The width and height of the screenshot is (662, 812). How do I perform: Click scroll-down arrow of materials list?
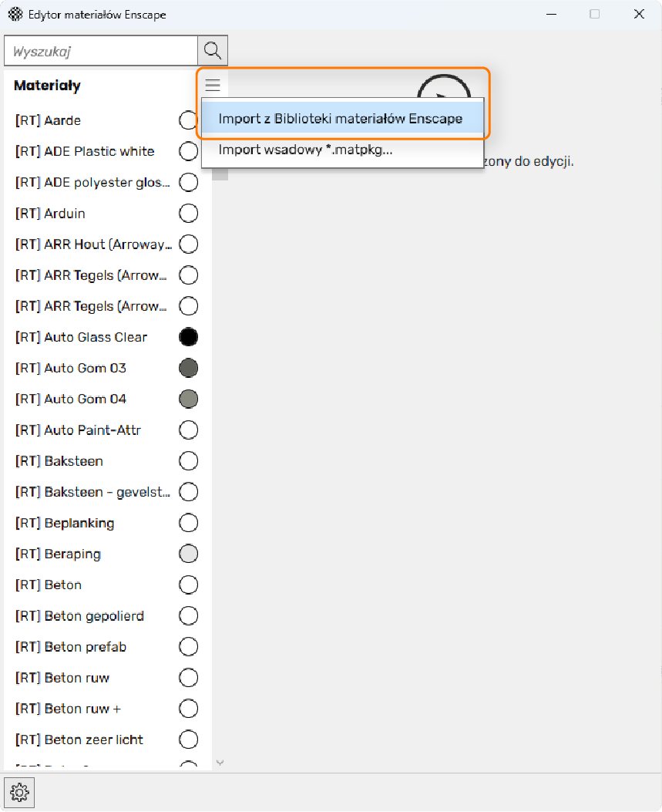click(220, 763)
